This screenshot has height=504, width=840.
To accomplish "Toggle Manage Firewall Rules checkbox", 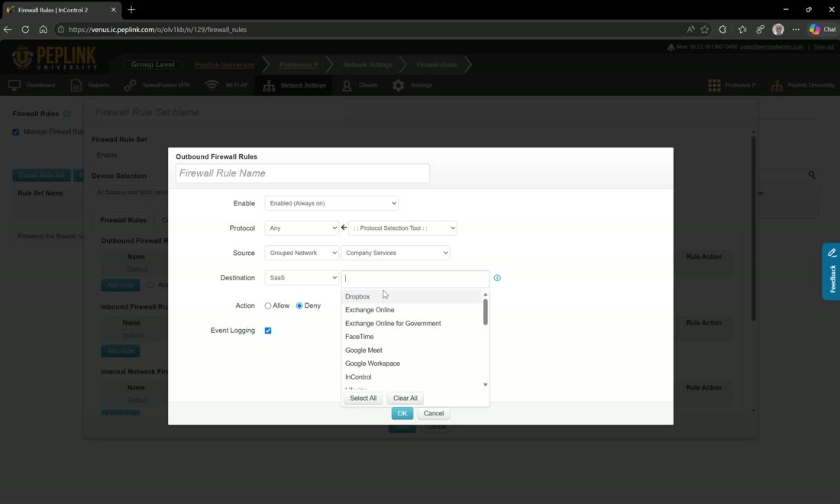I will click(x=15, y=132).
